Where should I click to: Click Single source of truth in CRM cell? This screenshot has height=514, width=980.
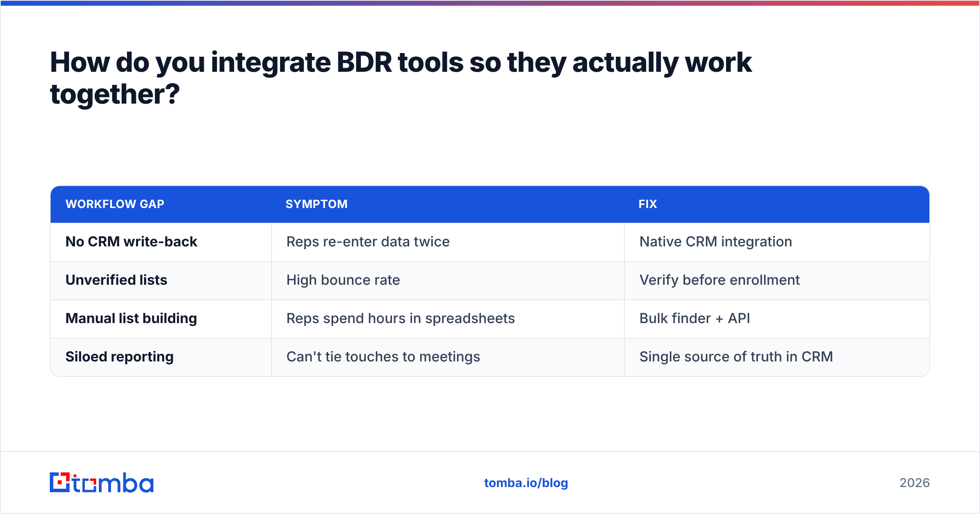coord(777,357)
